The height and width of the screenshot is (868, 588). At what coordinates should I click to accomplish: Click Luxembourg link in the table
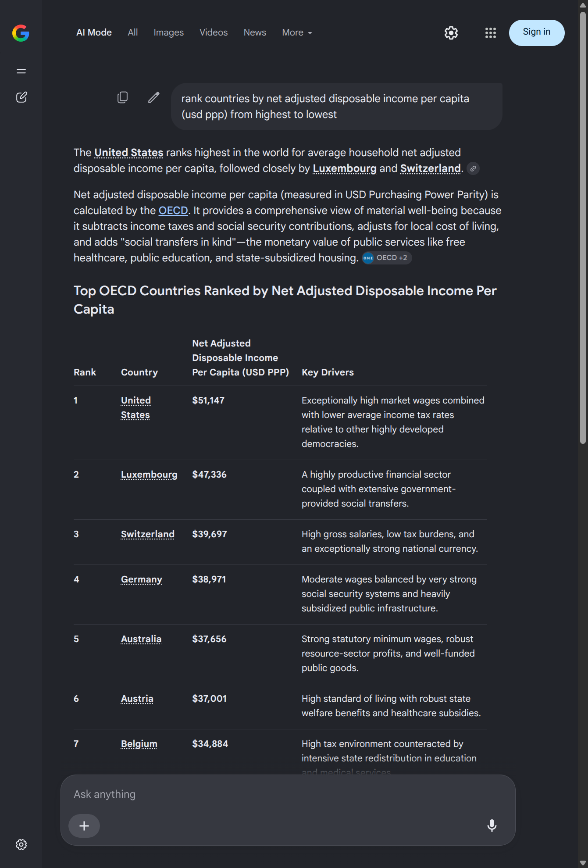click(x=149, y=475)
